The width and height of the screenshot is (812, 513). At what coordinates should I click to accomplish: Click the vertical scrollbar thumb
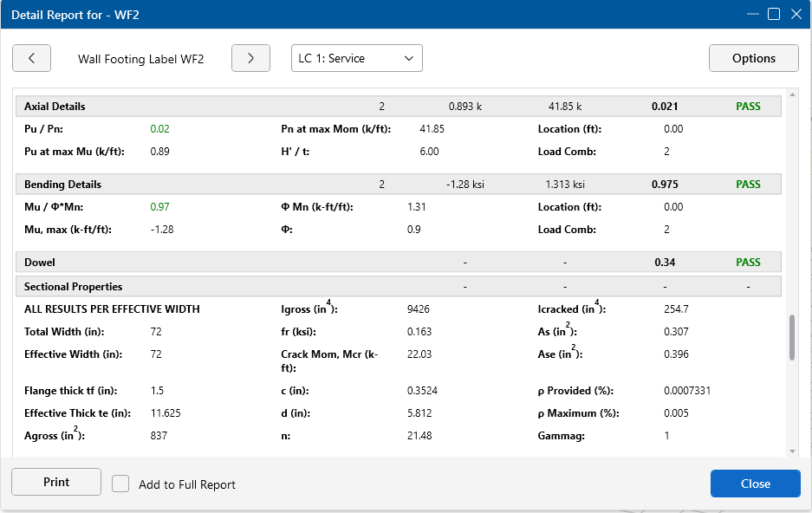click(x=791, y=337)
